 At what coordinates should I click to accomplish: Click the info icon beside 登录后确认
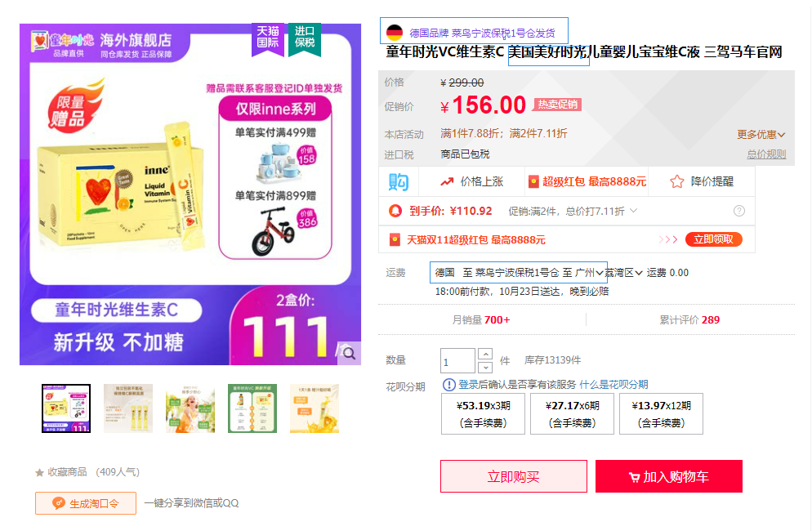coord(449,385)
